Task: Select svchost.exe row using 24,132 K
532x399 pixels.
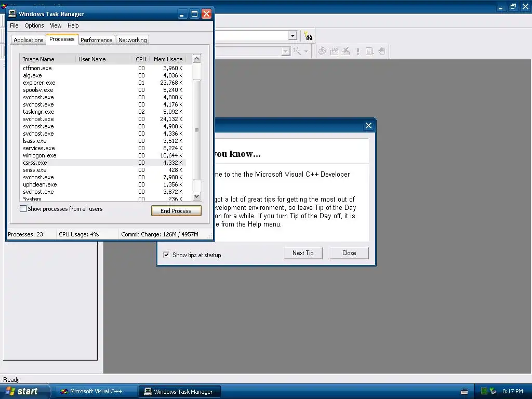Action: 103,119
